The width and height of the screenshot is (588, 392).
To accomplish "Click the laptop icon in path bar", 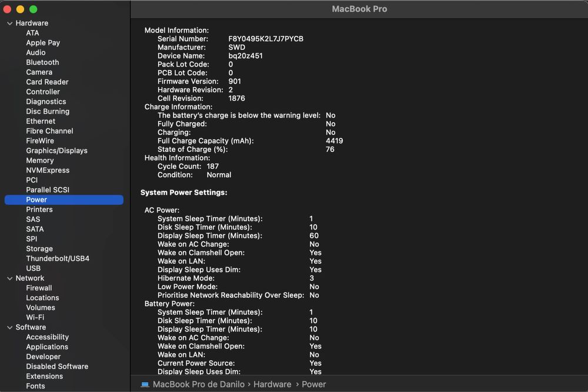I will click(x=145, y=384).
